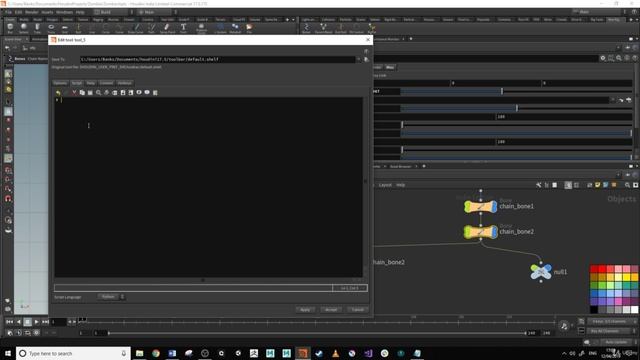Viewport: 640px width, 360px height.
Task: Click the Windows search box
Action: [x=73, y=353]
